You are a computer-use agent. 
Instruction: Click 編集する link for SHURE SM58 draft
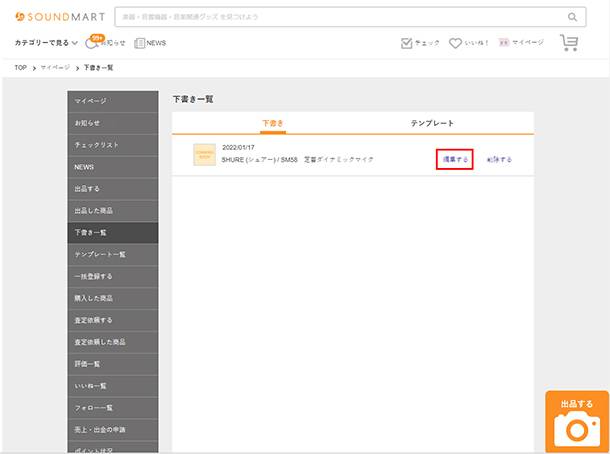click(455, 159)
